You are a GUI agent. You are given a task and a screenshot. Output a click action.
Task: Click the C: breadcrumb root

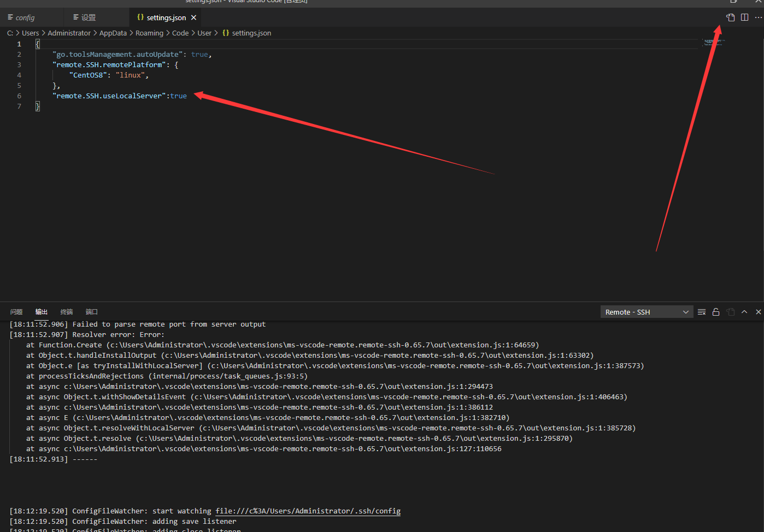tap(10, 33)
